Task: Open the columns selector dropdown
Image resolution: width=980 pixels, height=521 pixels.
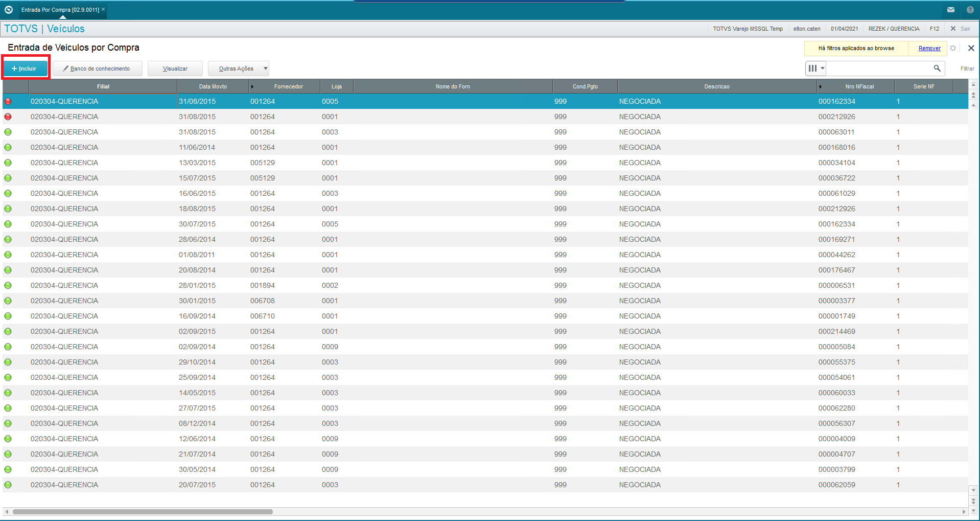Action: [816, 68]
